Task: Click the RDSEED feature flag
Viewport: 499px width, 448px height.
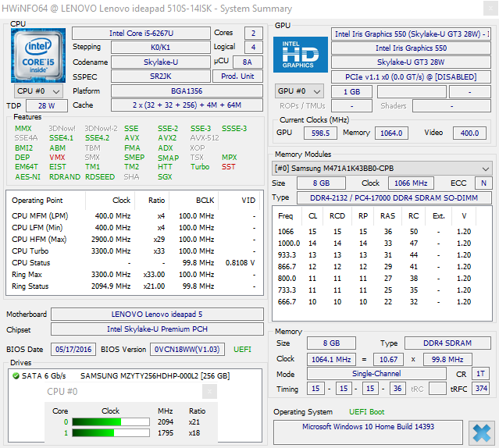Action: (100, 177)
